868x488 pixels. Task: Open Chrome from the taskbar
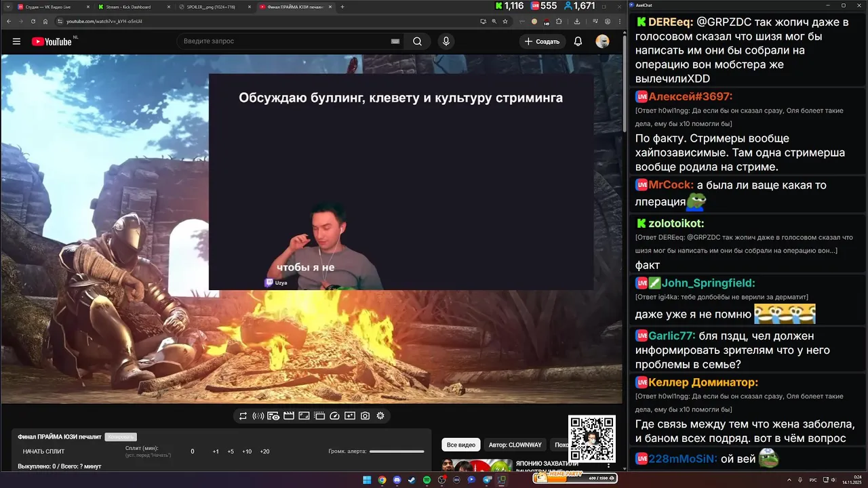coord(382,480)
